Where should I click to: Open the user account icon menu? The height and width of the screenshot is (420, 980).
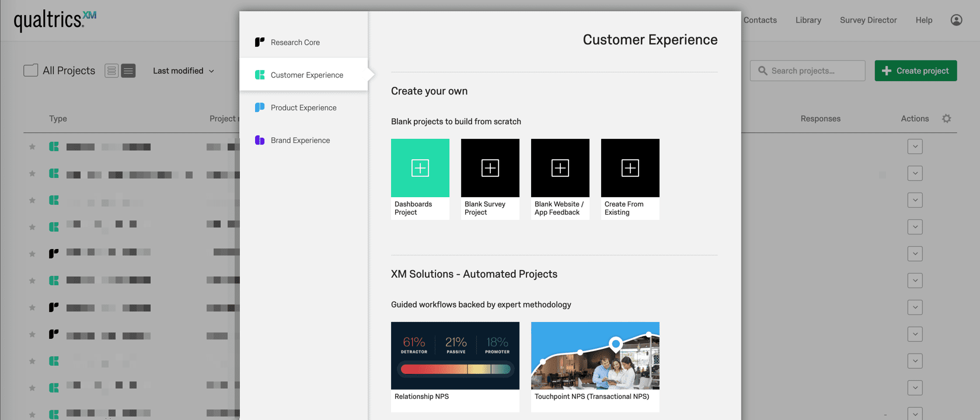[x=956, y=20]
